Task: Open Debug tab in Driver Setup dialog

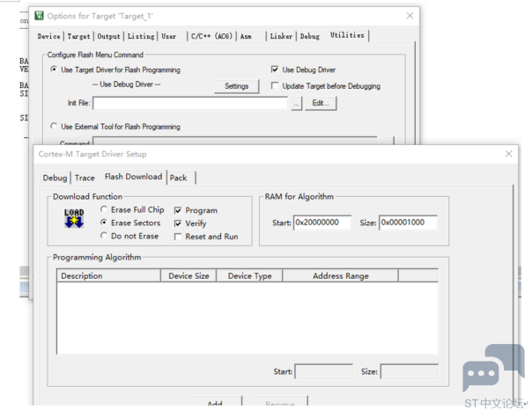Action: tap(55, 178)
